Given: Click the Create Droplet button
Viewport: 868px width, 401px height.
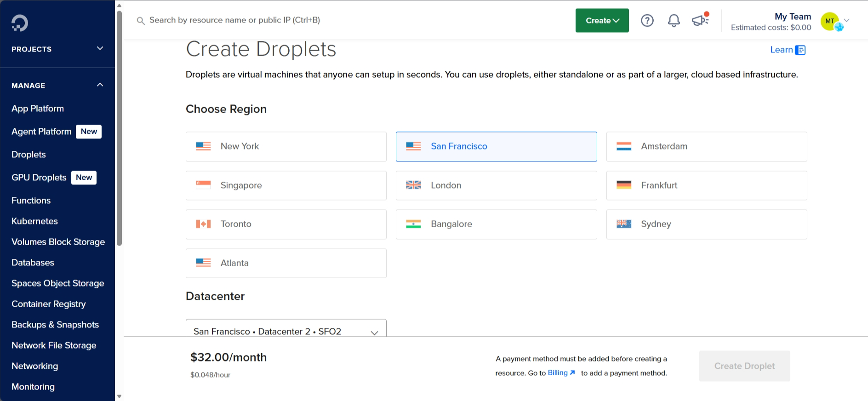Looking at the screenshot, I should pos(744,366).
